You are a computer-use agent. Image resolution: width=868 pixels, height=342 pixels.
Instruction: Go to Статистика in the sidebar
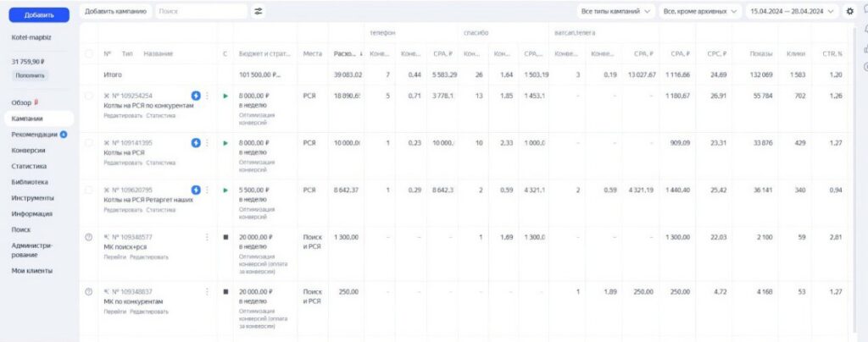[x=29, y=166]
